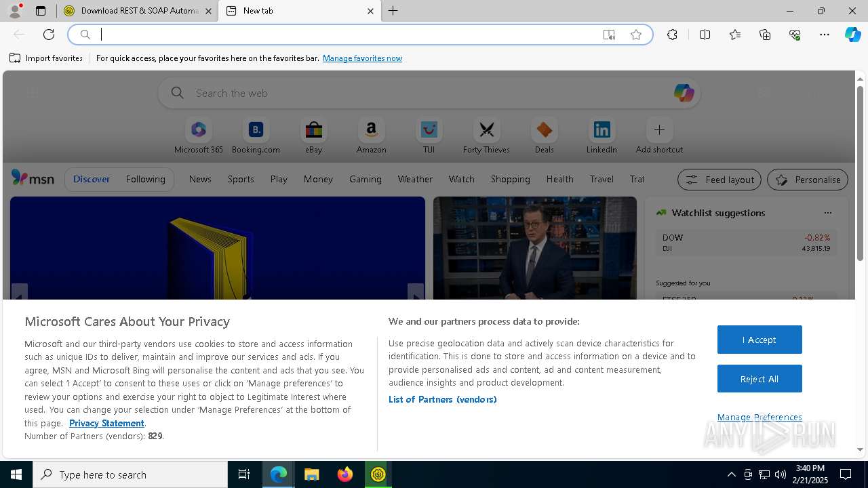Open the Privacy Statement link

106,423
